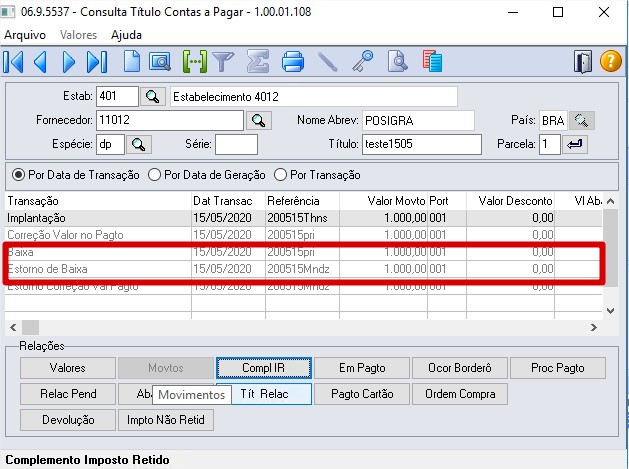Open help with the orange question icon
Screen dimensions: 629x469
(611, 61)
